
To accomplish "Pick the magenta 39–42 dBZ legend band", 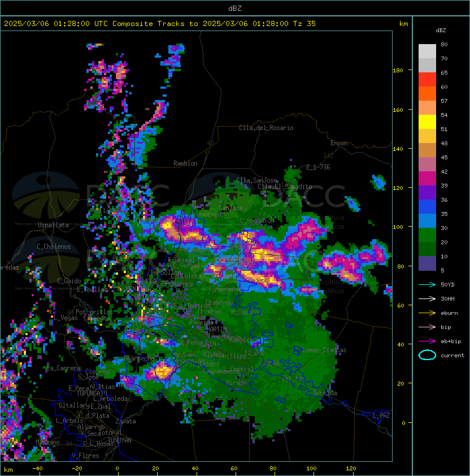I will click(x=427, y=179).
